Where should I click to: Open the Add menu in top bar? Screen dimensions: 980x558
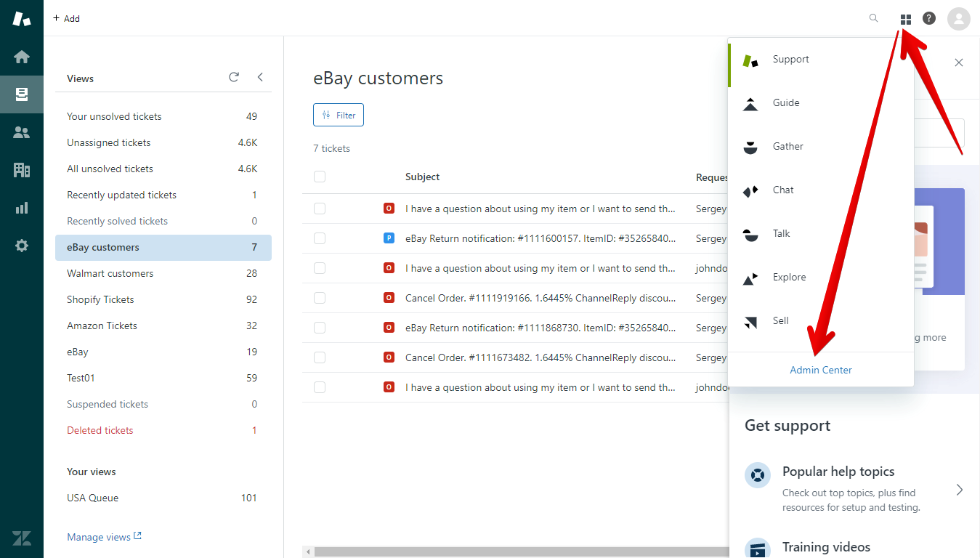(x=66, y=18)
